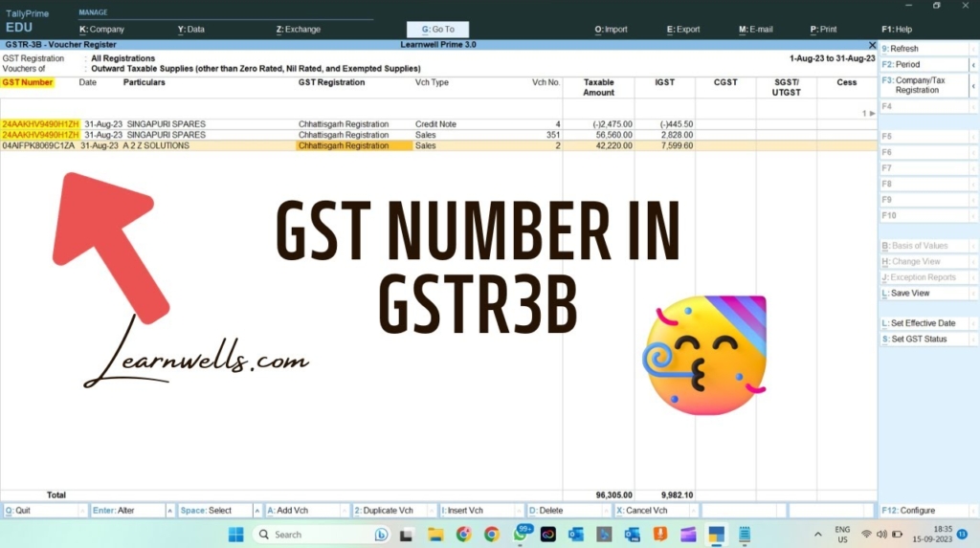Open File Explorer from the taskbar

435,535
